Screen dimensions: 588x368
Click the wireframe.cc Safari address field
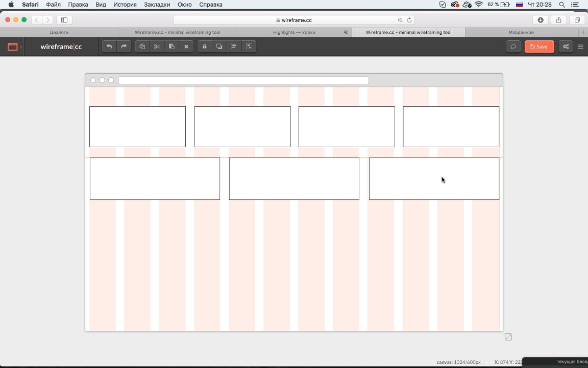point(293,20)
